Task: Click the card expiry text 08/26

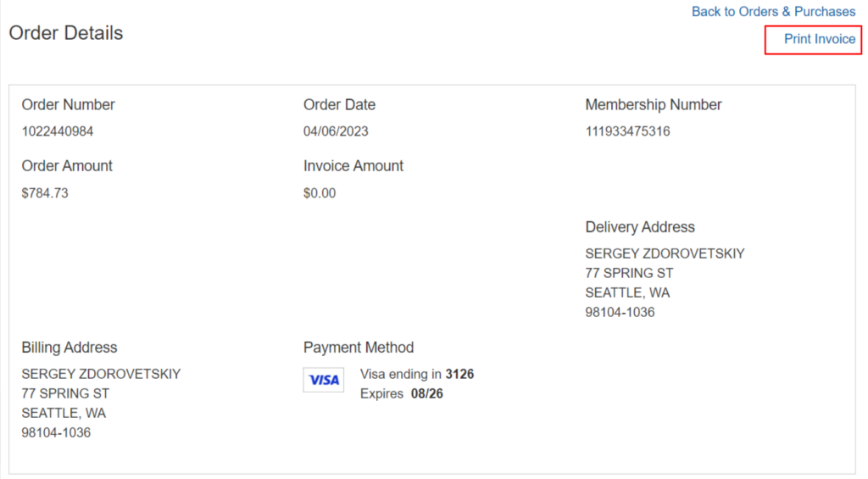Action: pos(427,393)
